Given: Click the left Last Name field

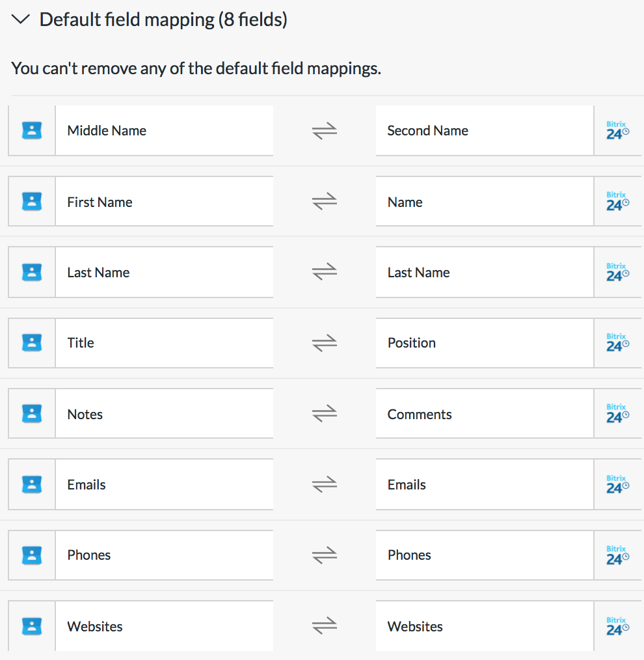Looking at the screenshot, I should point(165,272).
